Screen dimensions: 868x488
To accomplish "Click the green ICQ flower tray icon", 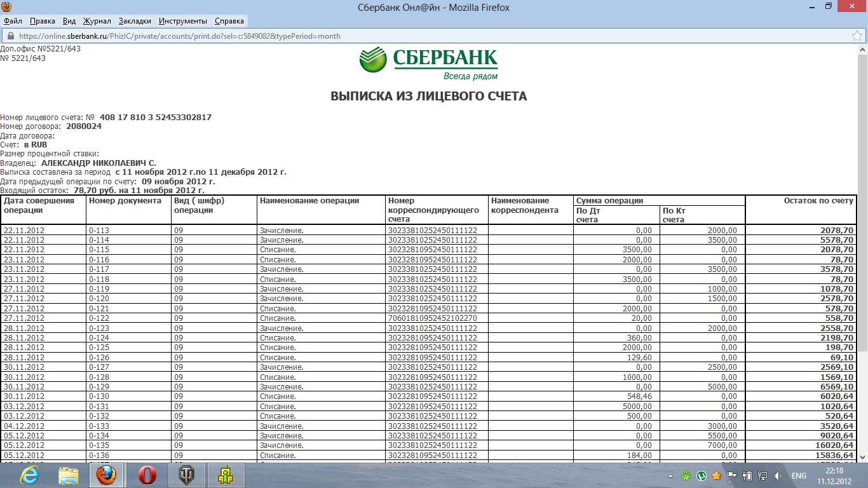I will (x=686, y=476).
